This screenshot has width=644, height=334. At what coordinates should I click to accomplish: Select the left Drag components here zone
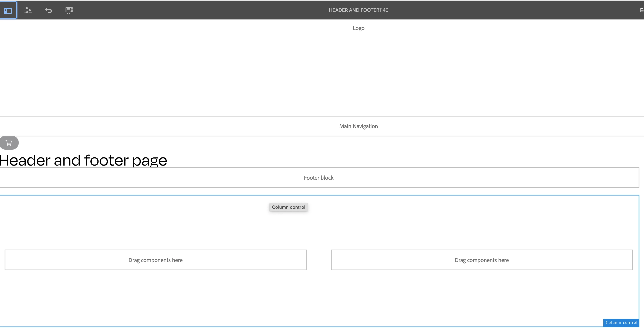[x=155, y=260]
